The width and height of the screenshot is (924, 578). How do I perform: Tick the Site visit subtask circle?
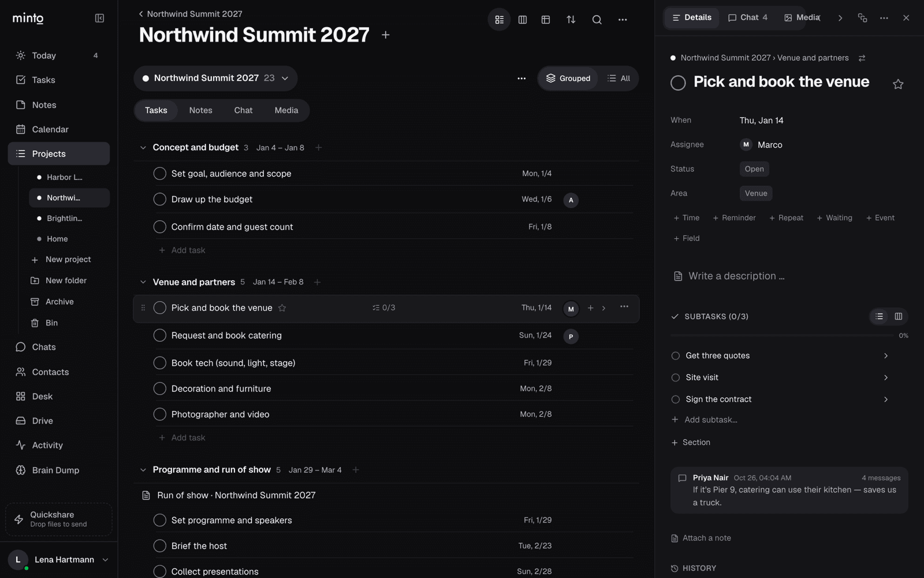[x=676, y=377]
